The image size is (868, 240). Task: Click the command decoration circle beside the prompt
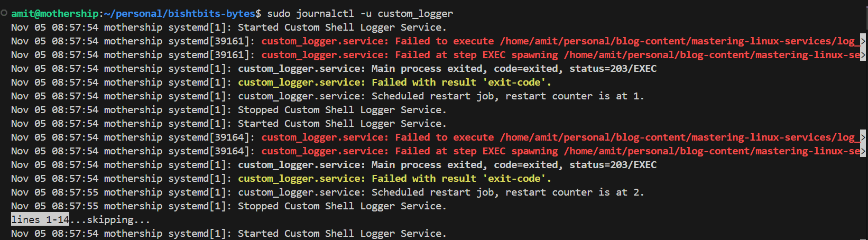(4, 13)
